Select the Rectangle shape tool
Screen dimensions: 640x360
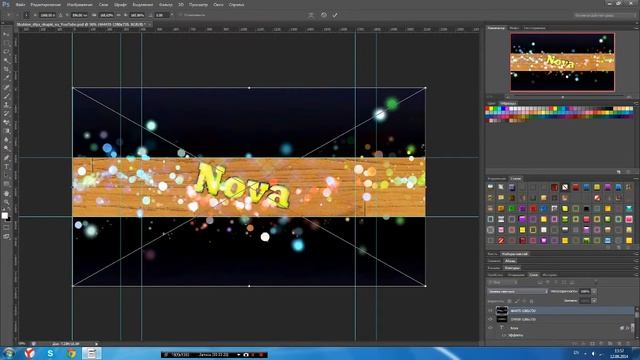point(7,184)
